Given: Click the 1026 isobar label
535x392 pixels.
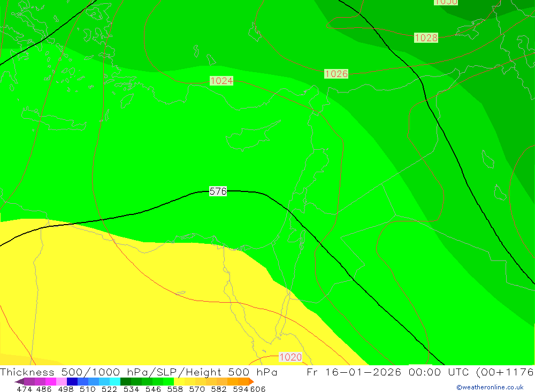Looking at the screenshot, I should tap(336, 74).
